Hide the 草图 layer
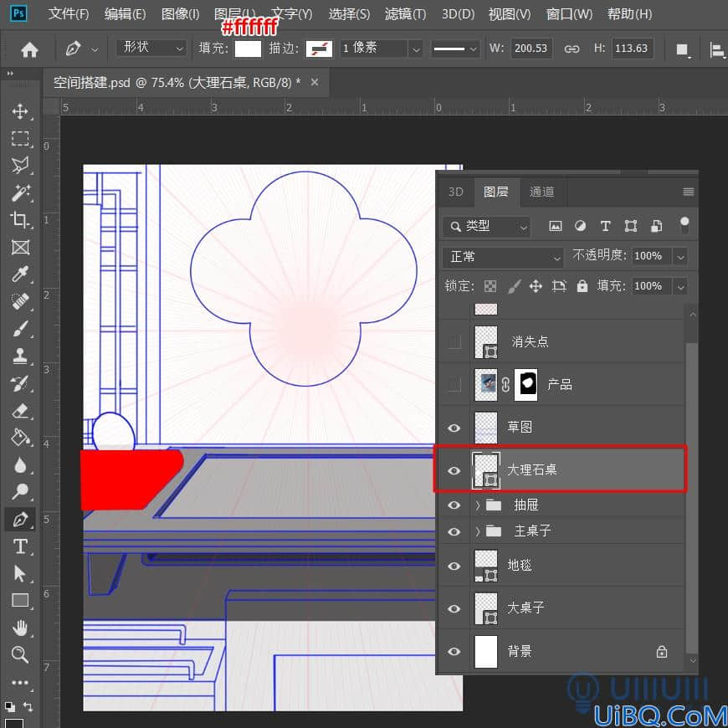The height and width of the screenshot is (728, 728). tap(454, 428)
